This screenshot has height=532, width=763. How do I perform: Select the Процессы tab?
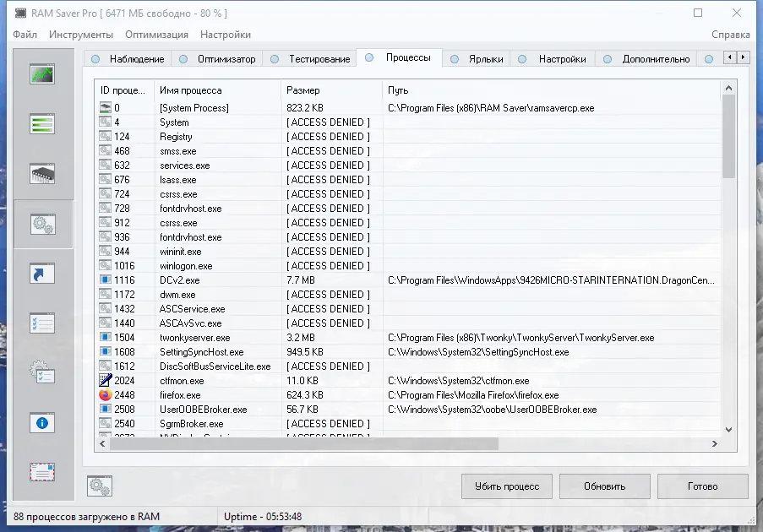(x=400, y=57)
